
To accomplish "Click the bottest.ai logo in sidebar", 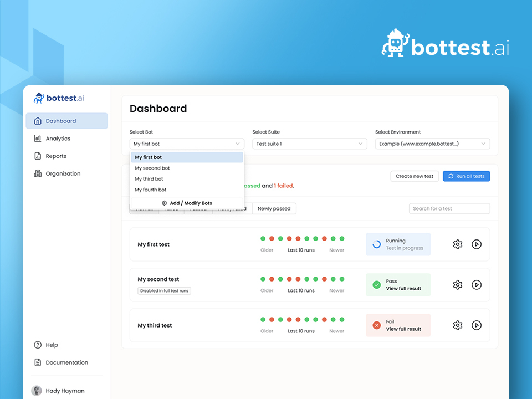I will pyautogui.click(x=59, y=98).
